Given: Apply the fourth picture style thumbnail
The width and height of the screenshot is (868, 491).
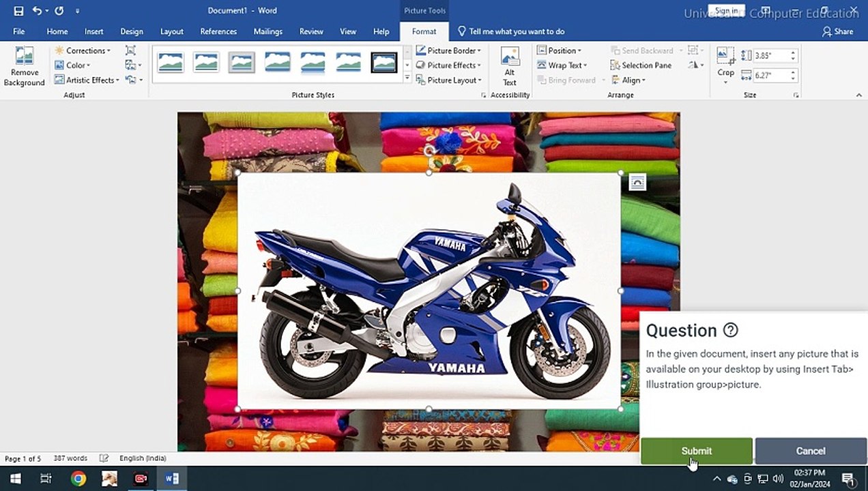Looking at the screenshot, I should [277, 63].
